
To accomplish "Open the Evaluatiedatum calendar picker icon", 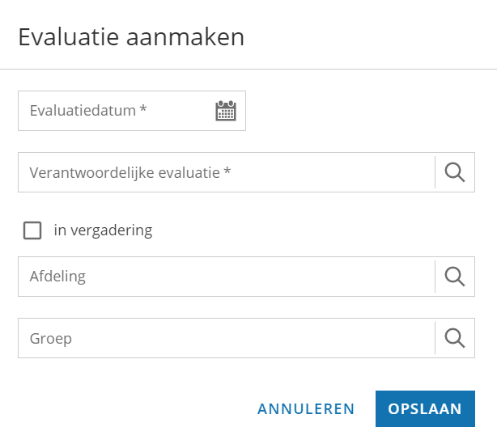I will (226, 111).
